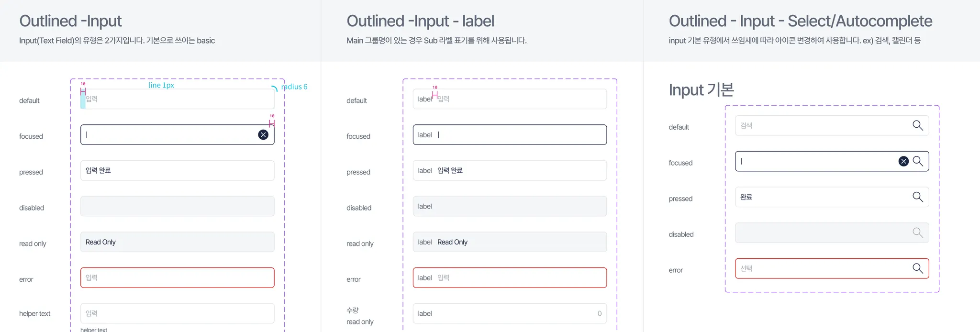The width and height of the screenshot is (980, 332).
Task: Click the greyed search icon in the disabled search input
Action: 917,233
